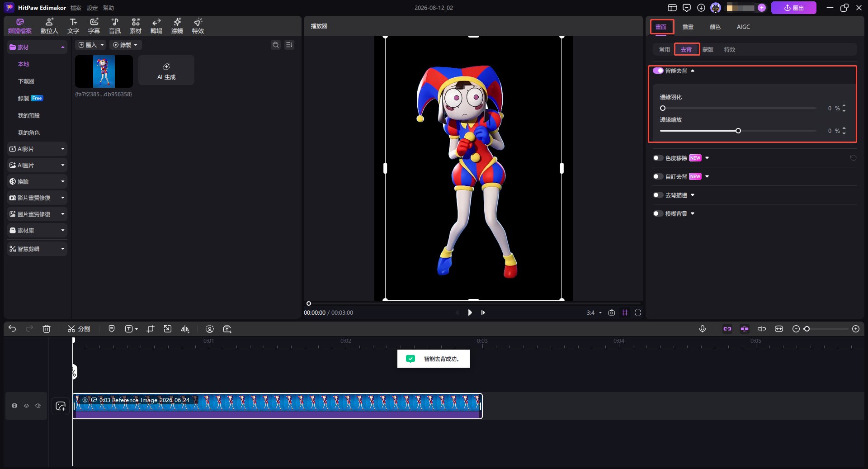Open the feedback message icon in title bar
The width and height of the screenshot is (868, 469).
click(687, 8)
